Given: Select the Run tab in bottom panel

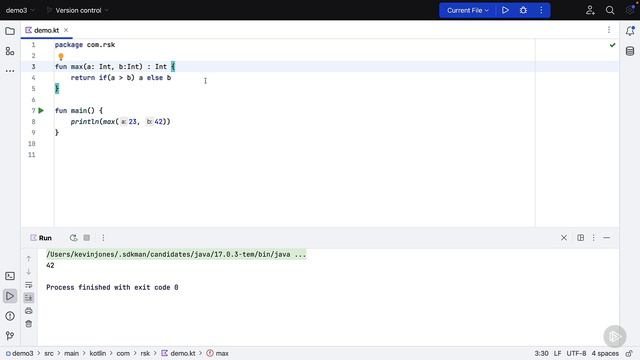Looking at the screenshot, I should click(x=41, y=238).
